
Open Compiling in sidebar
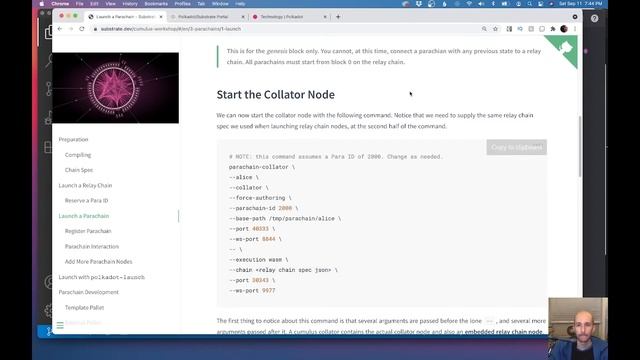(x=78, y=155)
